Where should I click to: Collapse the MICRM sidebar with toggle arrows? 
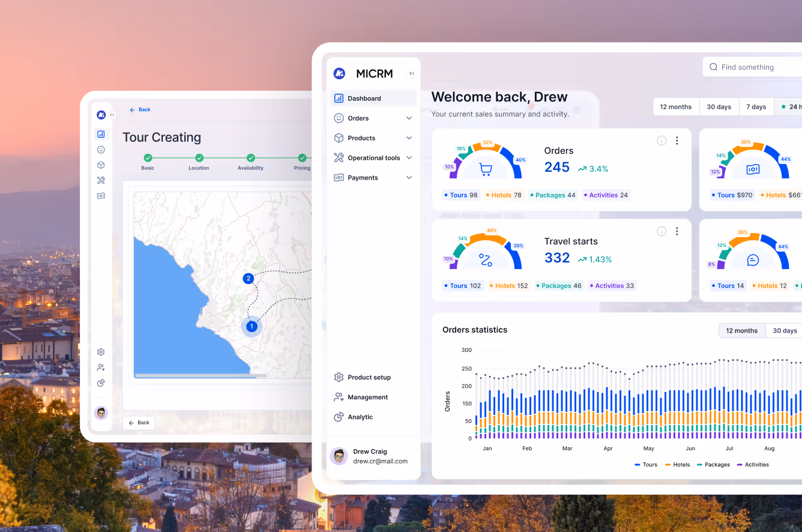(x=412, y=74)
